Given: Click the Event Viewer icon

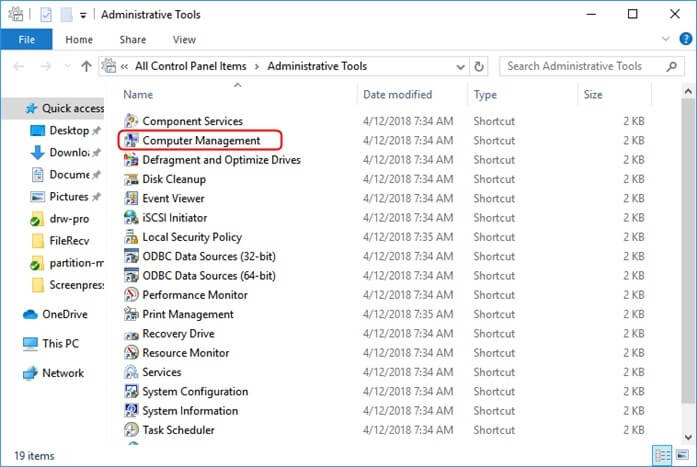Looking at the screenshot, I should pyautogui.click(x=131, y=198).
